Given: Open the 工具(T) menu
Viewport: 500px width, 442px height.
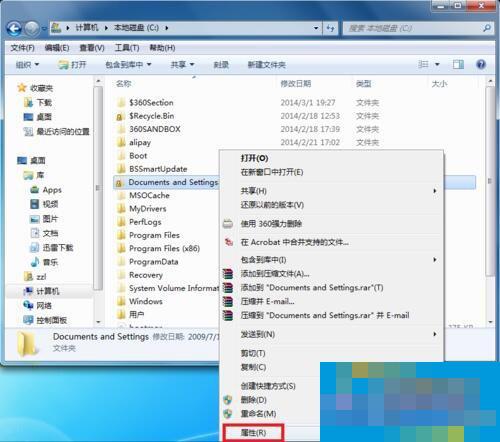Looking at the screenshot, I should tap(127, 48).
